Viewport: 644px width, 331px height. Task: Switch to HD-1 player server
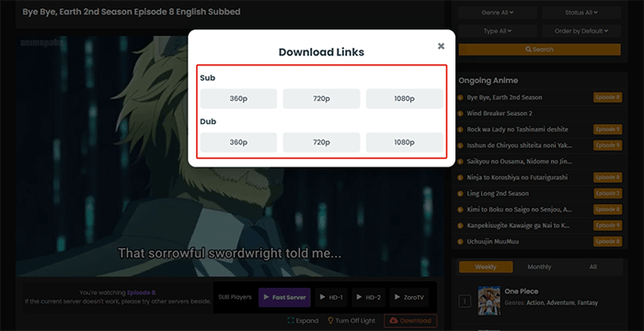click(331, 297)
